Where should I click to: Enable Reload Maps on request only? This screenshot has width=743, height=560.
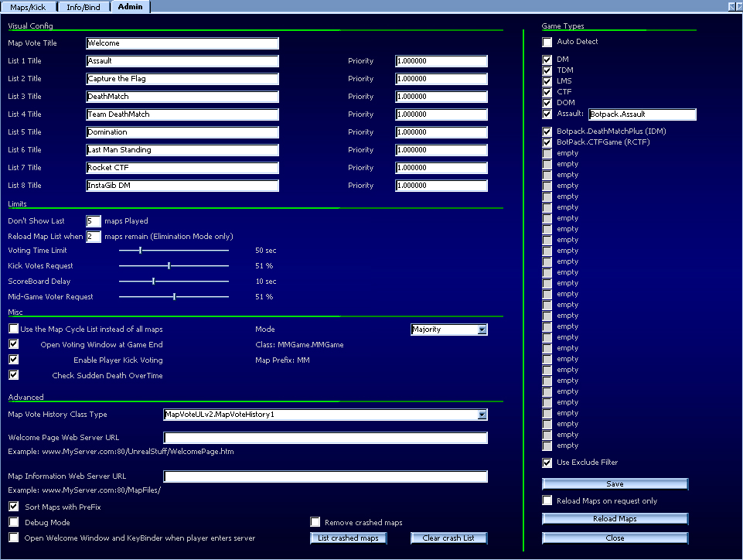(547, 500)
